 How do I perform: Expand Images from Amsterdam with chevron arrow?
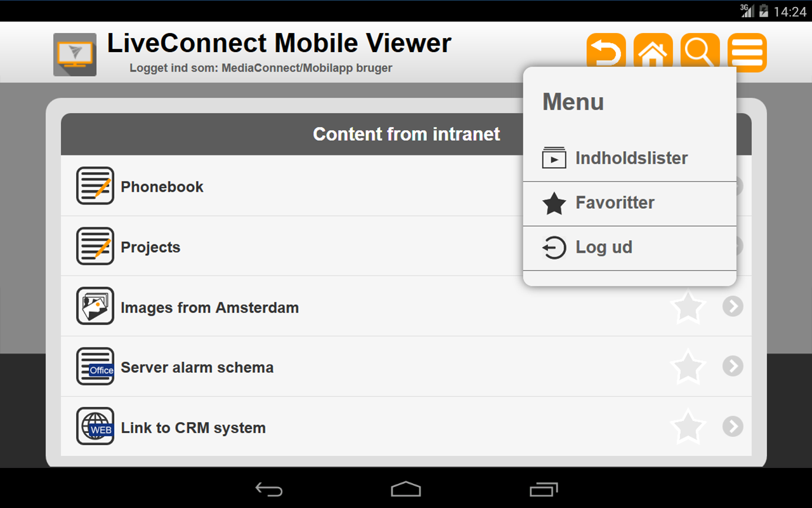733,307
